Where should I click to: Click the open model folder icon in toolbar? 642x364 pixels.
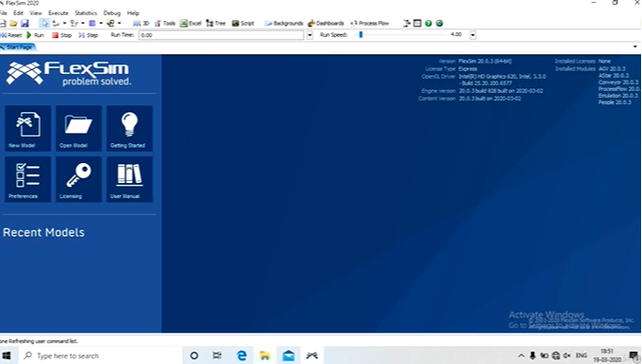click(x=13, y=24)
